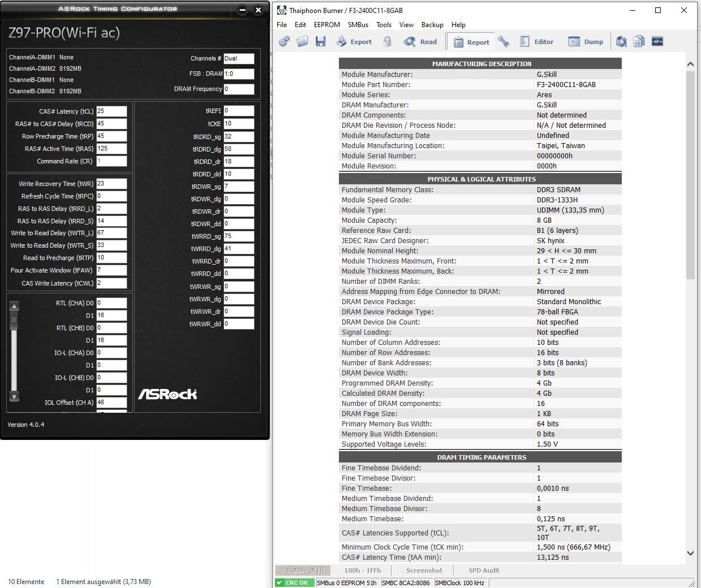Click the tWRRD_dg value field
The width and height of the screenshot is (701, 588).
pos(239,249)
